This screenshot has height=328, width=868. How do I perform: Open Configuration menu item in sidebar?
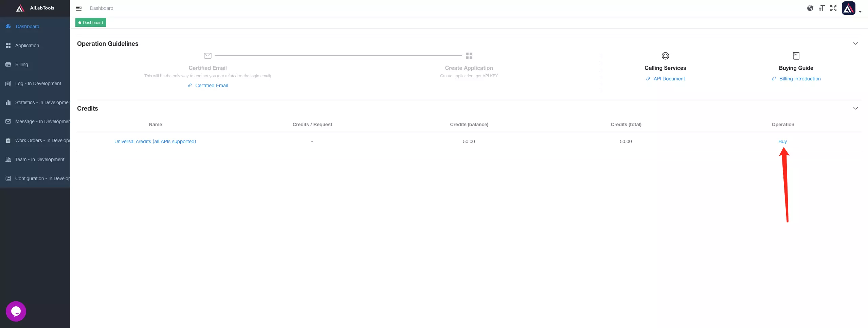tap(35, 178)
